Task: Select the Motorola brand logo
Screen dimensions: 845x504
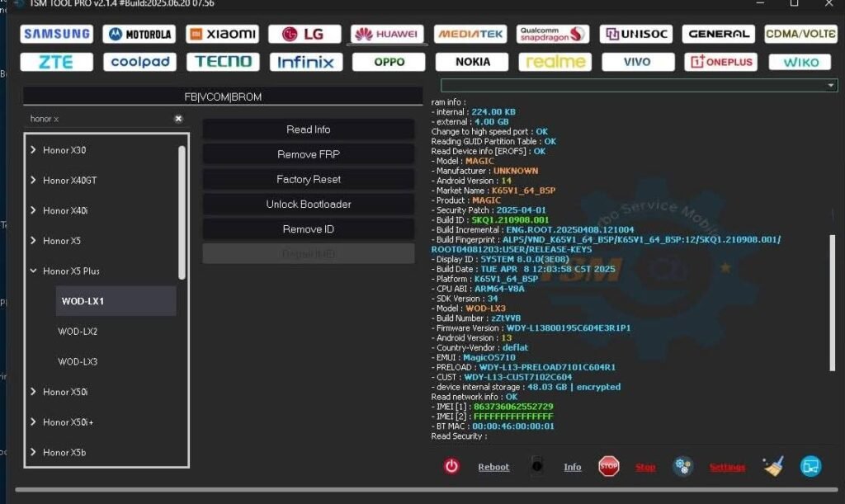Action: click(x=139, y=34)
